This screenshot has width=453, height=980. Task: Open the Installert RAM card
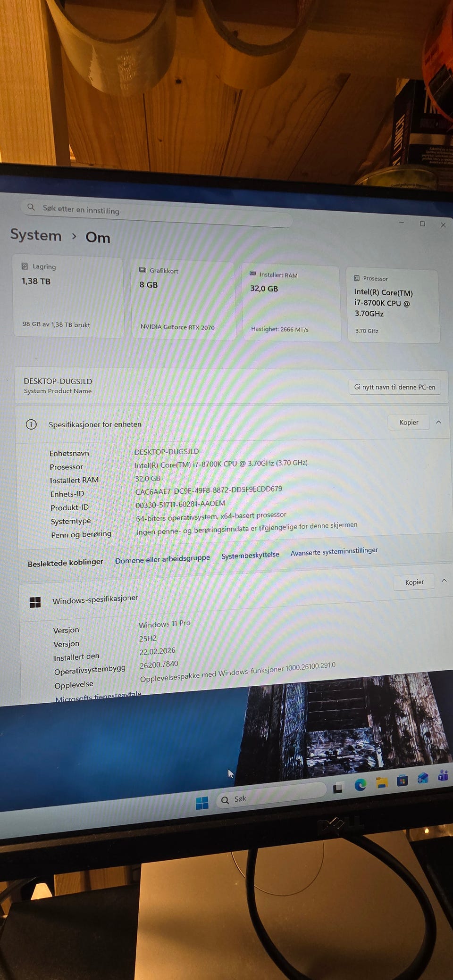coord(291,303)
